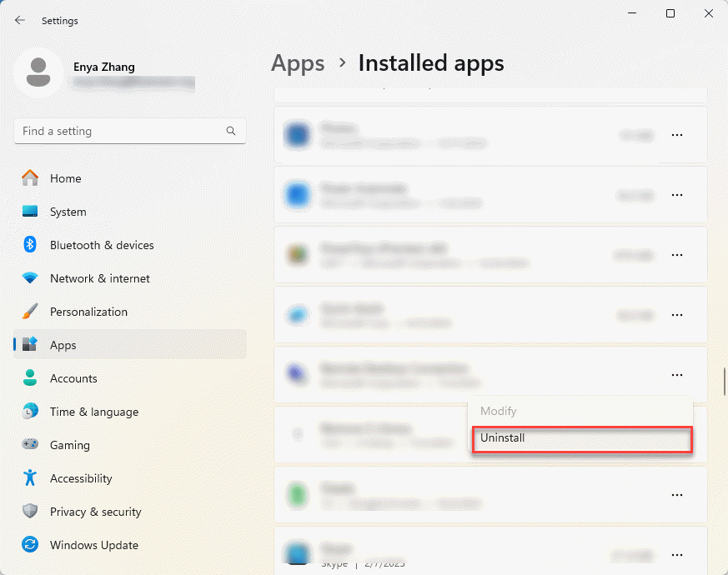Image resolution: width=728 pixels, height=575 pixels.
Task: Open the Time & language settings
Action: [x=93, y=412]
